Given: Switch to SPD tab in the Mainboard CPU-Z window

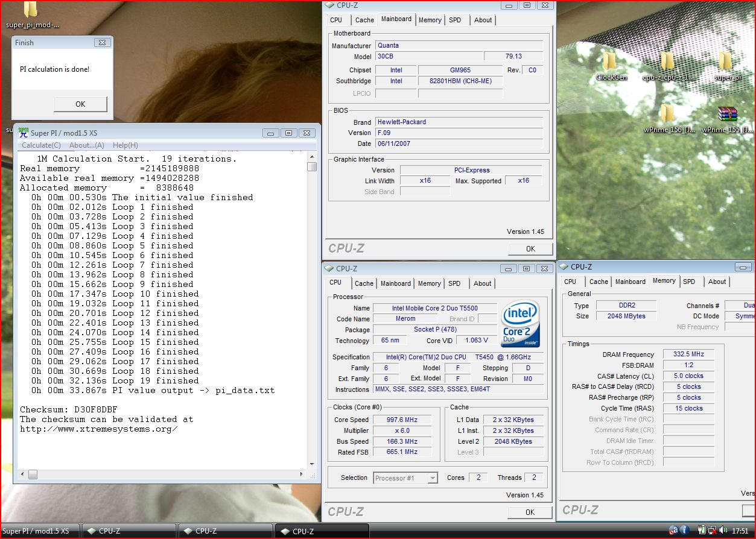Looking at the screenshot, I should tap(455, 20).
